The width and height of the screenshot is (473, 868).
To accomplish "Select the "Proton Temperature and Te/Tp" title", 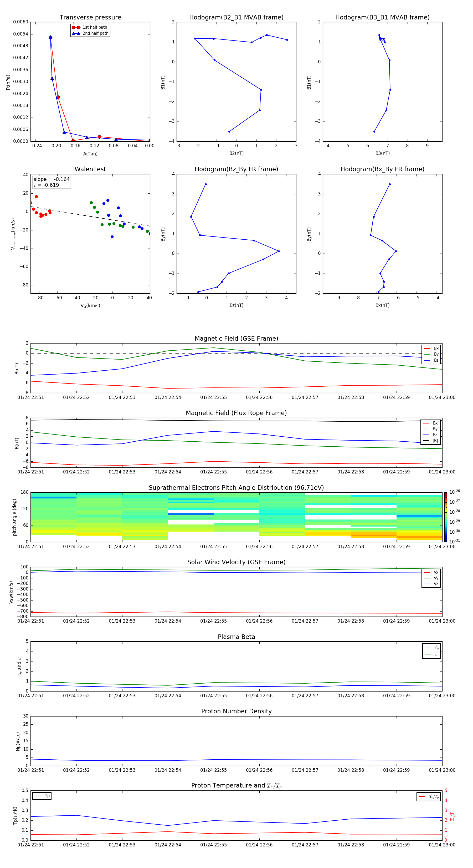I will coord(236,786).
